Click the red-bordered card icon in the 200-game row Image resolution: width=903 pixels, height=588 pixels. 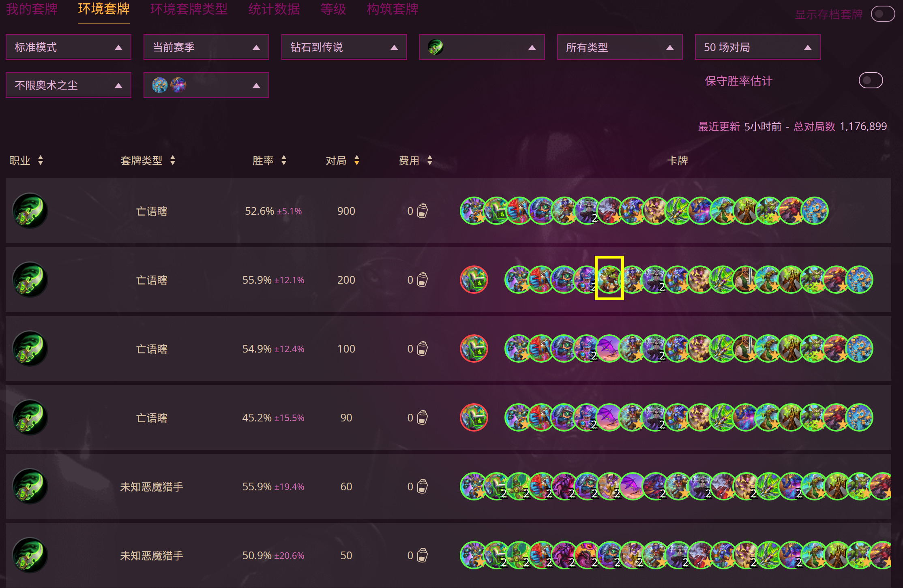[x=474, y=280]
